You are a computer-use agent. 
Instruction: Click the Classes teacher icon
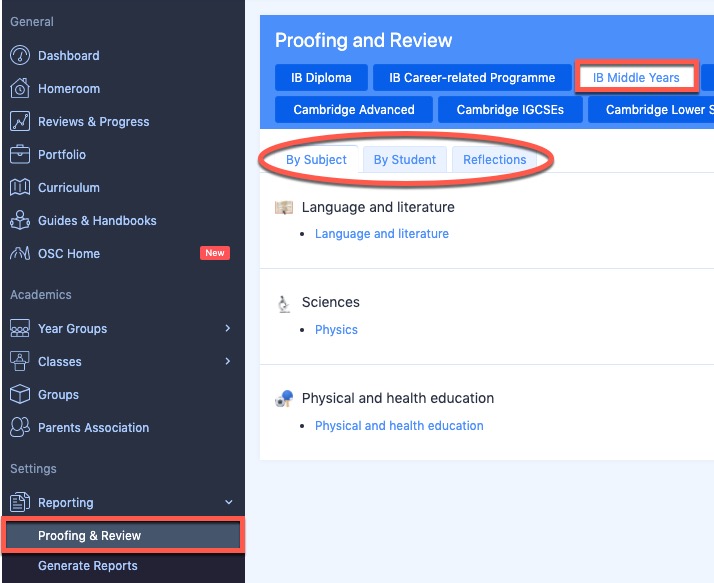click(20, 361)
